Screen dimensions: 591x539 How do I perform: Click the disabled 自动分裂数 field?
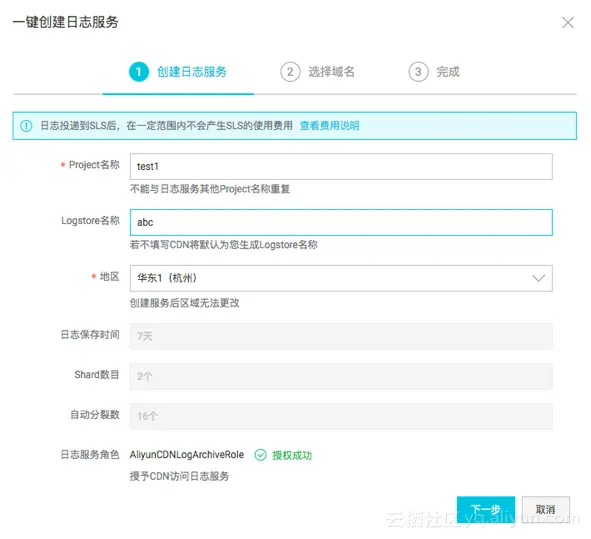coord(341,416)
